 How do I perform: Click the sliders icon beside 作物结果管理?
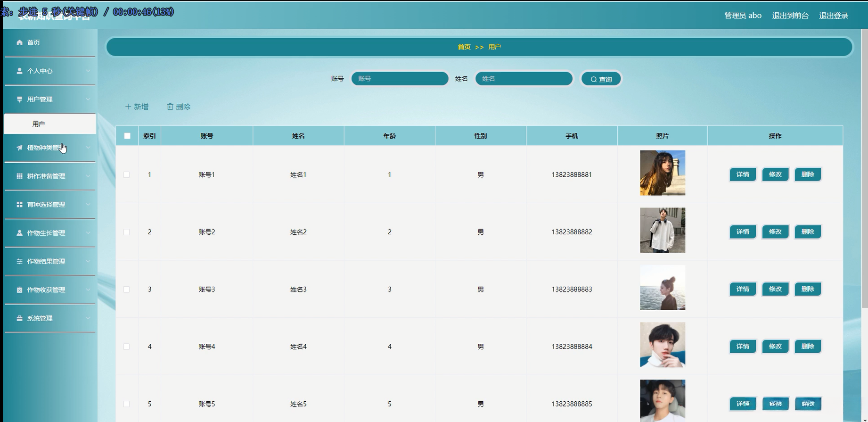(19, 261)
